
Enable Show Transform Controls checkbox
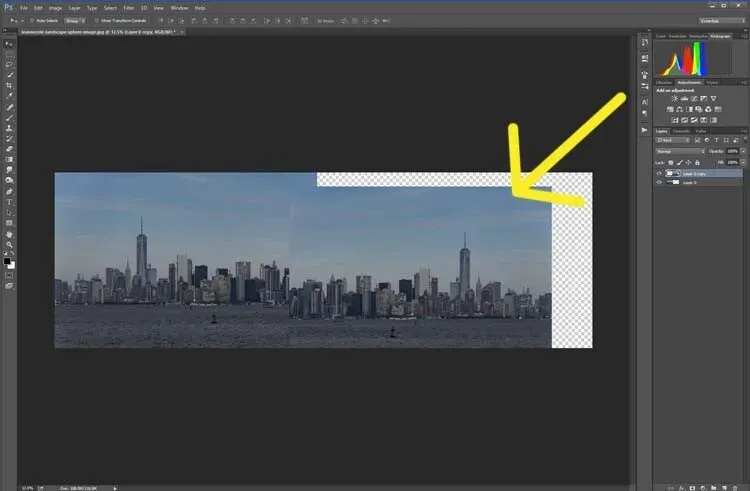[x=94, y=19]
